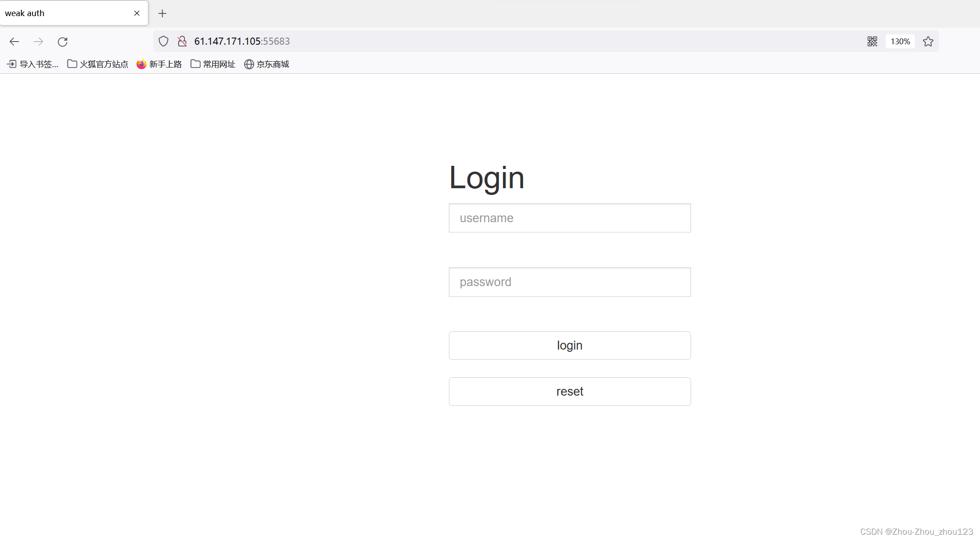Open the 导入书签 bookmark item
980x540 pixels.
click(x=33, y=64)
